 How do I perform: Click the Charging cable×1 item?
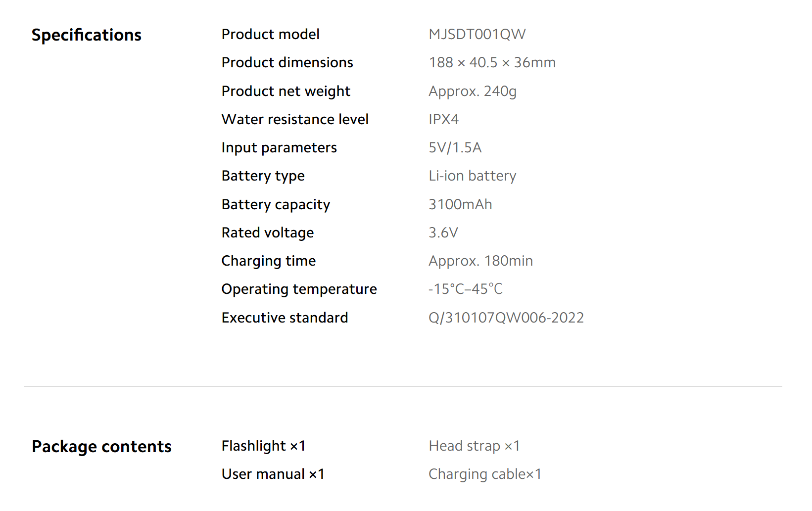pos(484,474)
